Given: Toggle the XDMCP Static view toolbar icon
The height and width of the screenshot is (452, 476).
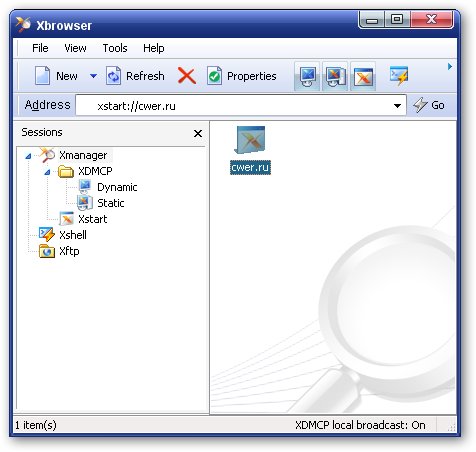Looking at the screenshot, I should point(335,76).
